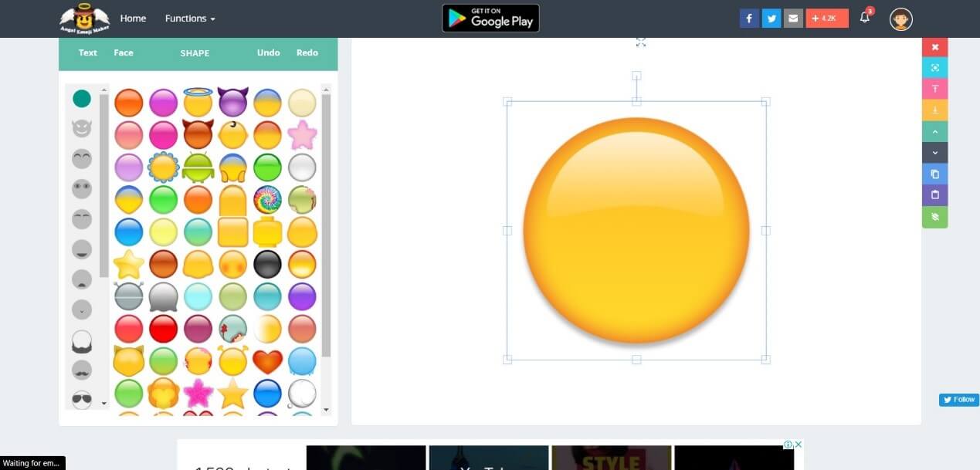Delete the selected shape using the red X icon
The image size is (980, 470).
point(934,47)
